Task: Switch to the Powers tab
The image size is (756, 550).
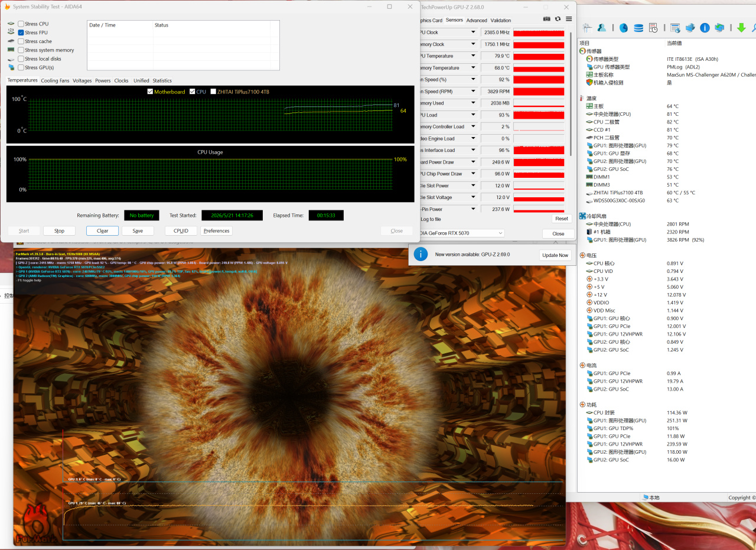Action: pyautogui.click(x=103, y=80)
